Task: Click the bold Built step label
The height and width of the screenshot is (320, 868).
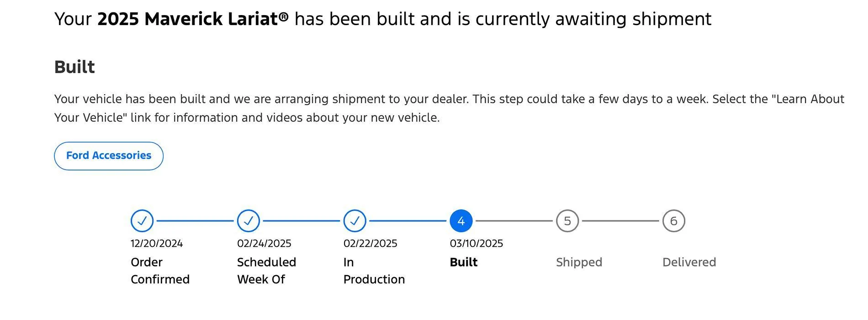Action: click(464, 262)
